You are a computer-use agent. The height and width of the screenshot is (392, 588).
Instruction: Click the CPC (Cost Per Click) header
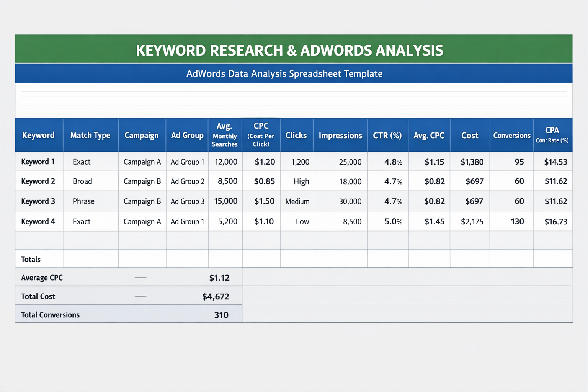(261, 135)
